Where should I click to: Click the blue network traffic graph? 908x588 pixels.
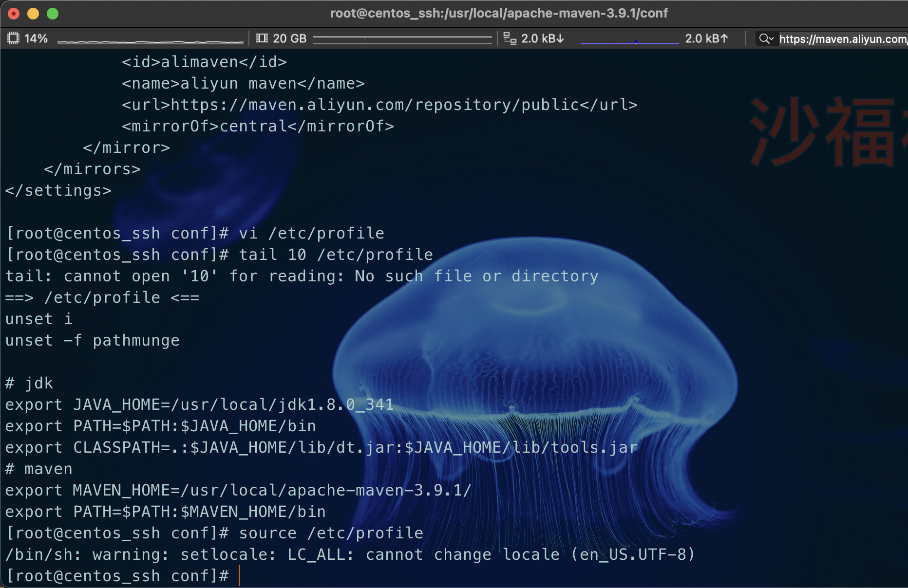pos(629,42)
